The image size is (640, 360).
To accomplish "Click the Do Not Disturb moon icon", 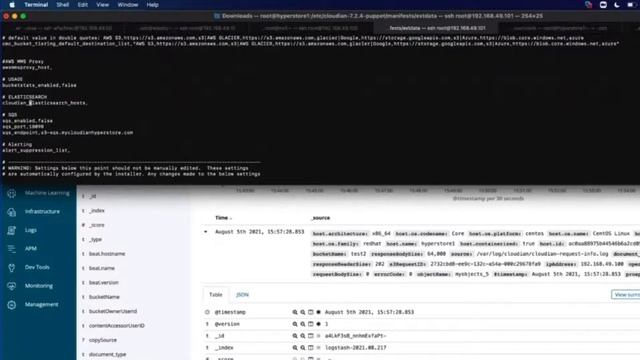I will 617,5.
